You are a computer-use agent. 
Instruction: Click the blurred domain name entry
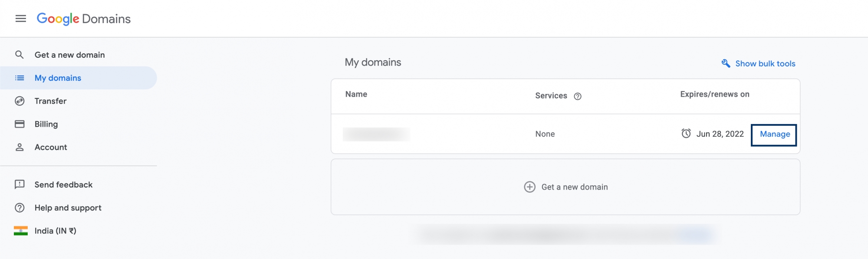(x=376, y=134)
